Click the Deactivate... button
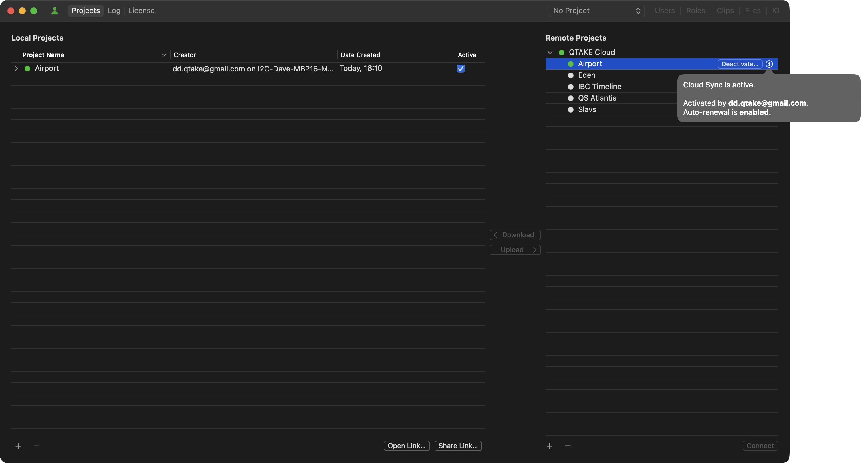This screenshot has height=463, width=868. pos(740,64)
